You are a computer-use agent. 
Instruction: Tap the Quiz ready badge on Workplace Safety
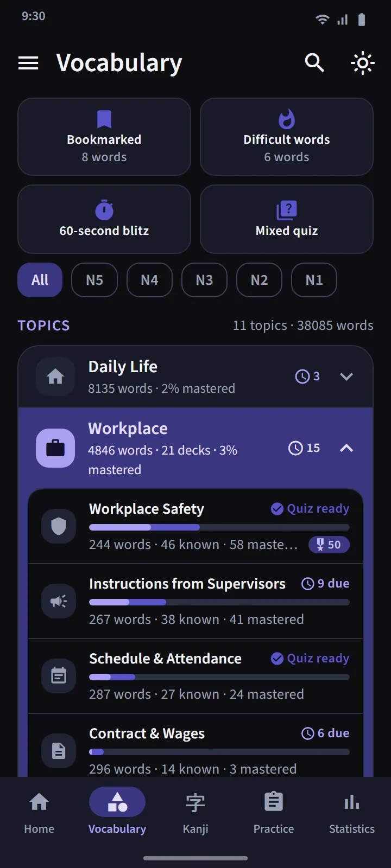pos(310,508)
